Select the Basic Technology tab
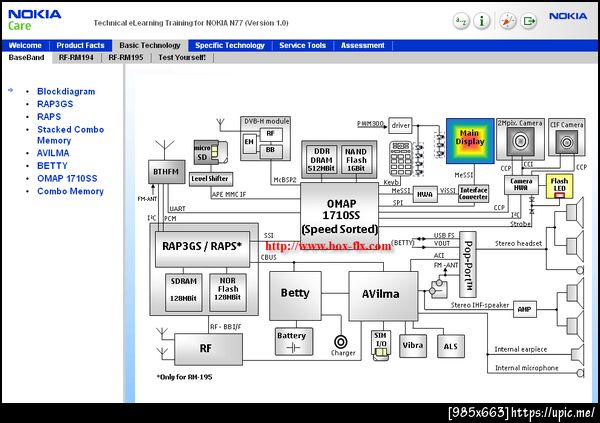Screen dimensions: 600x423 (150, 46)
